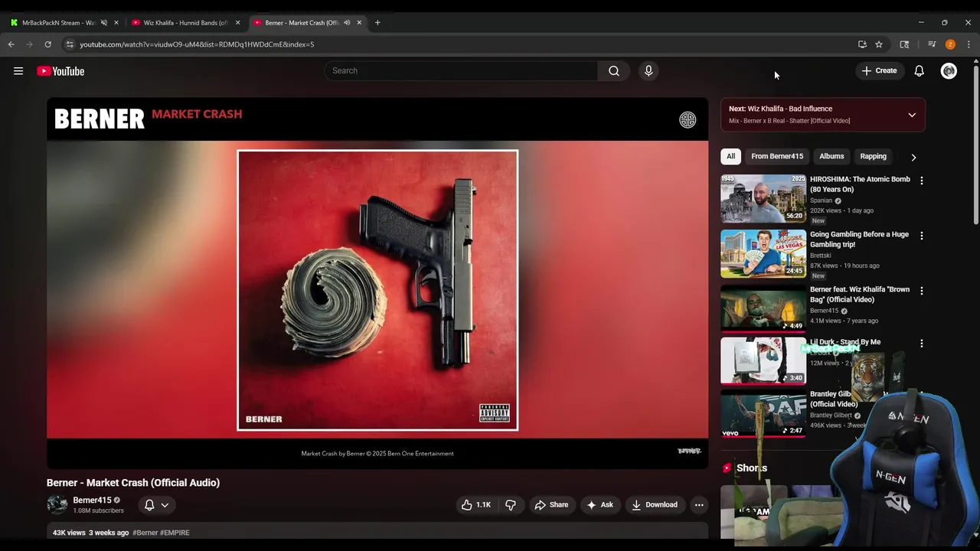Mute the Berner tab audio icon

click(347, 23)
